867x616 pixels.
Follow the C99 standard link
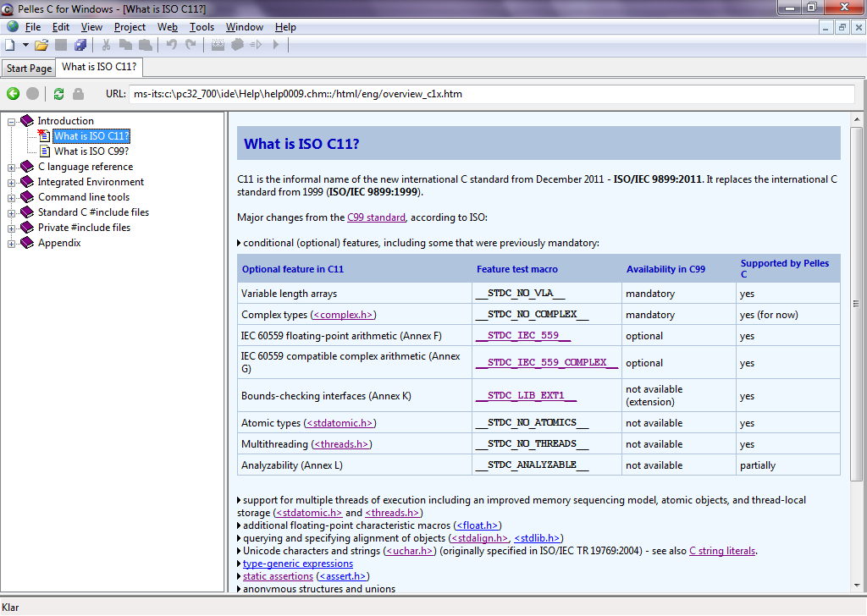(x=376, y=217)
